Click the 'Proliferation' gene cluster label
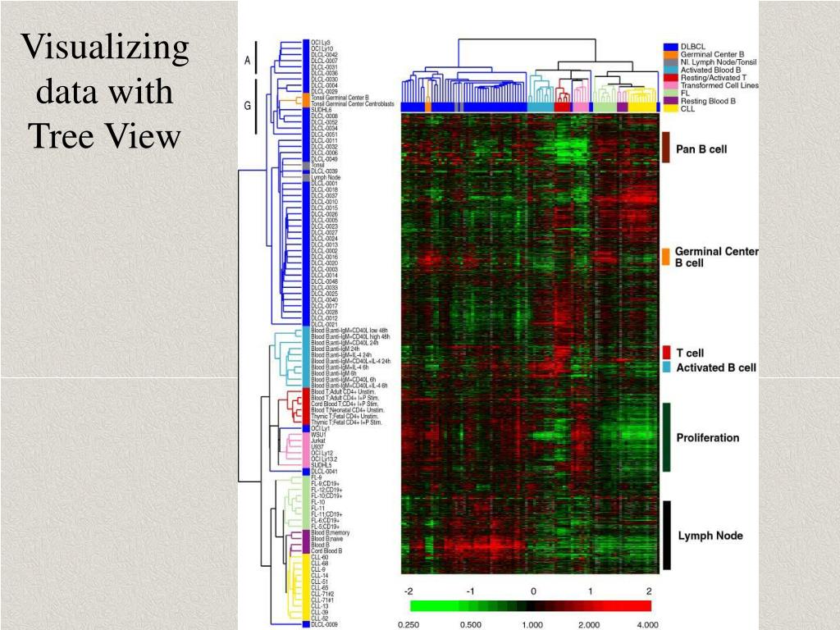Screen dimensions: 840x630 [707, 438]
